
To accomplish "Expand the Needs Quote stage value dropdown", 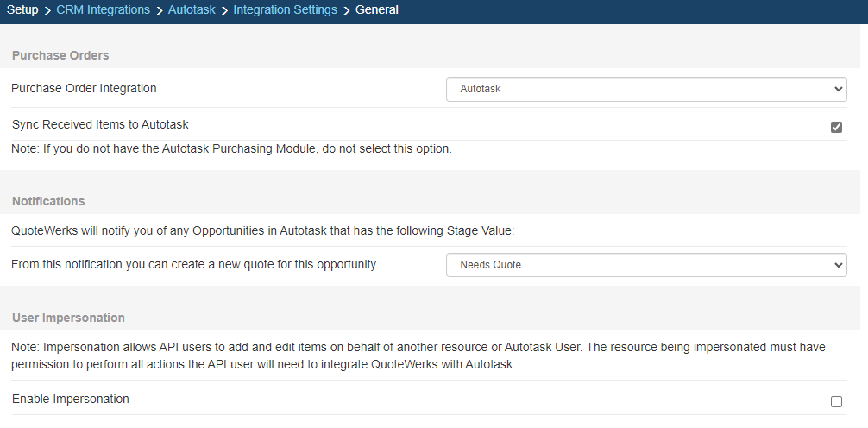I will pyautogui.click(x=646, y=265).
